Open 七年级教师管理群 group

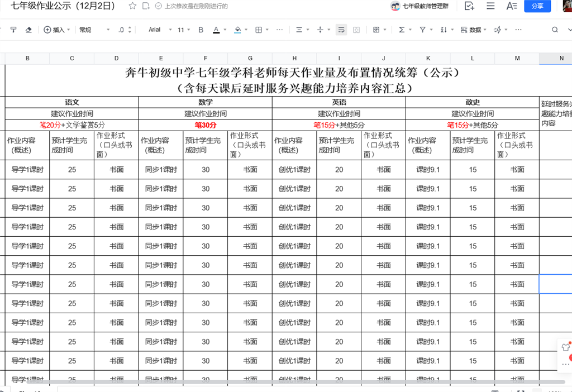coord(420,6)
